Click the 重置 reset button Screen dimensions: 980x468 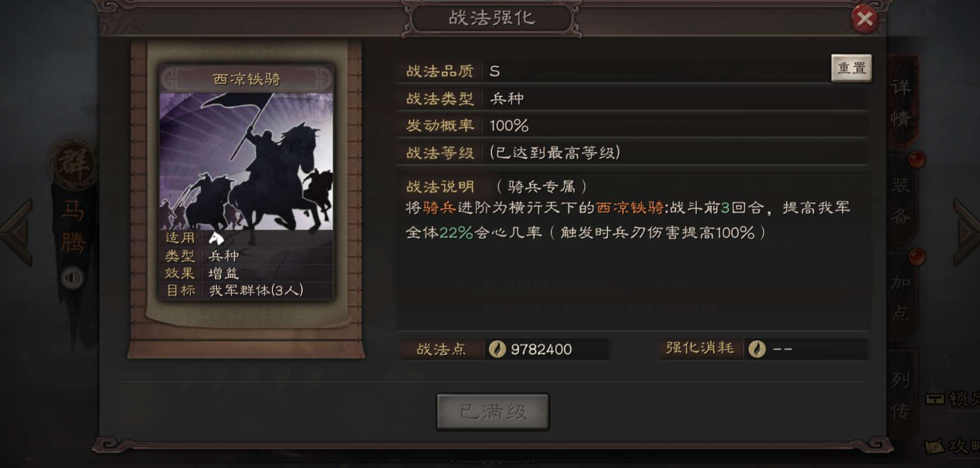click(851, 68)
